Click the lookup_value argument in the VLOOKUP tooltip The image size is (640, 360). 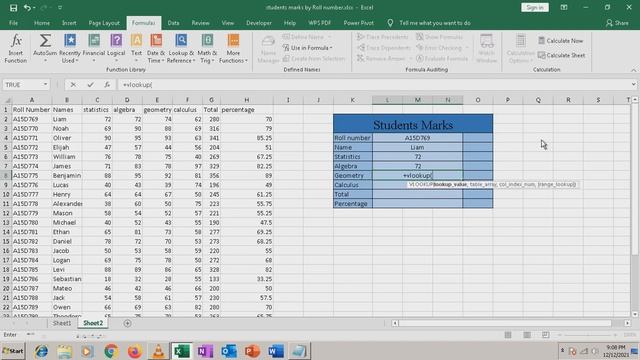tap(450, 184)
